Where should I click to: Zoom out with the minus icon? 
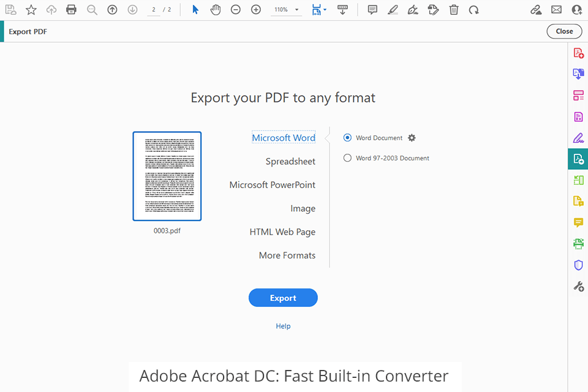(x=235, y=10)
